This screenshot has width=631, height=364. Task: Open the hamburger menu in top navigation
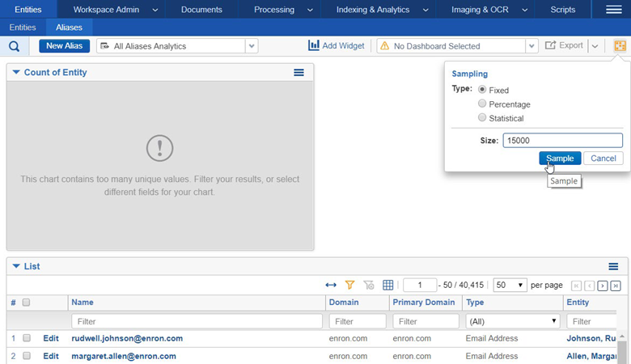tap(614, 9)
